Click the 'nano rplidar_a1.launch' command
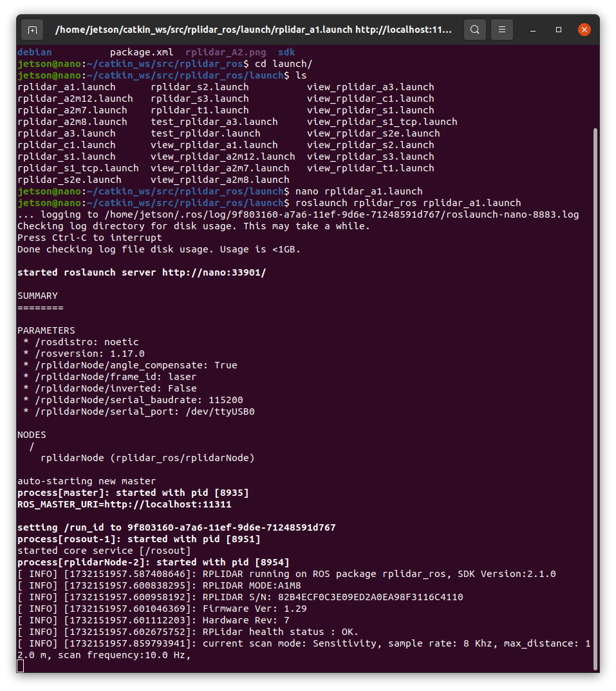 359,192
